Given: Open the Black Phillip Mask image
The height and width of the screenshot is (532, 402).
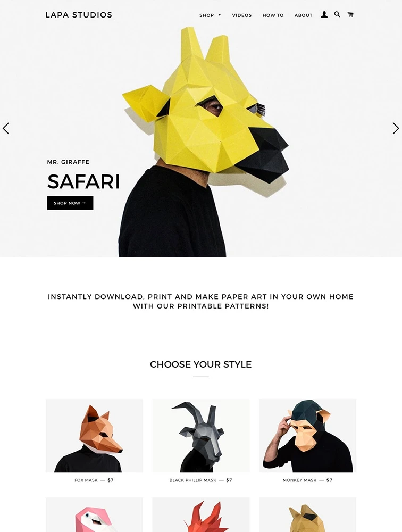Looking at the screenshot, I should [x=201, y=436].
